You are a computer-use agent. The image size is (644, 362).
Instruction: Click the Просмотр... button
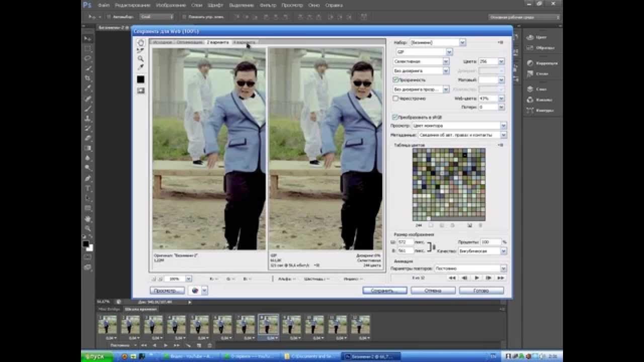(167, 291)
